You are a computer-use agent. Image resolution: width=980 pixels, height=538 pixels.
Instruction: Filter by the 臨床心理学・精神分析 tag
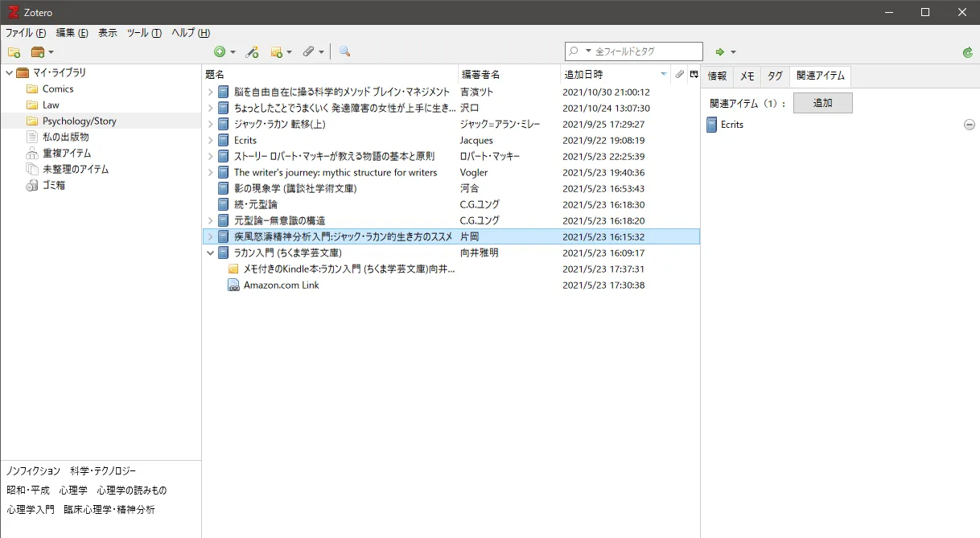[x=109, y=509]
